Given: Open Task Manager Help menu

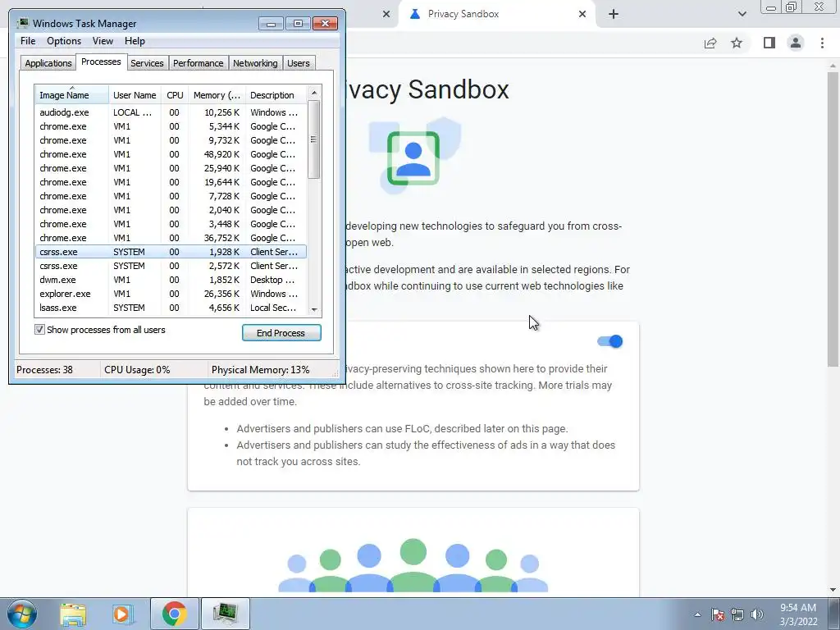Looking at the screenshot, I should coord(135,41).
